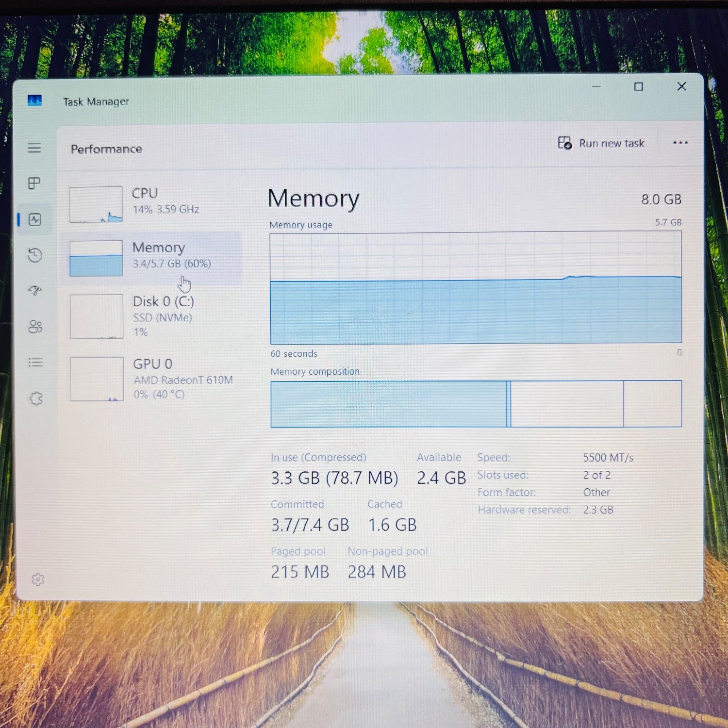
Task: Open Task Manager settings gear
Action: pos(38,579)
